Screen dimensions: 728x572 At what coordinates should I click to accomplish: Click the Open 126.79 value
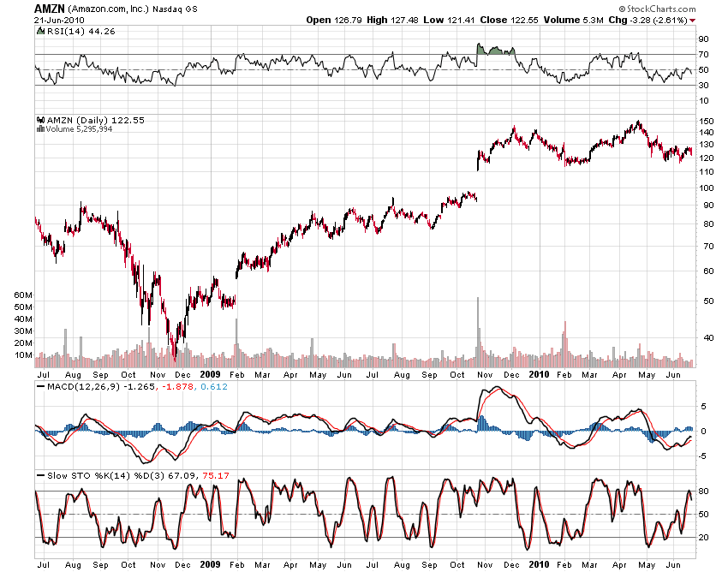click(334, 20)
